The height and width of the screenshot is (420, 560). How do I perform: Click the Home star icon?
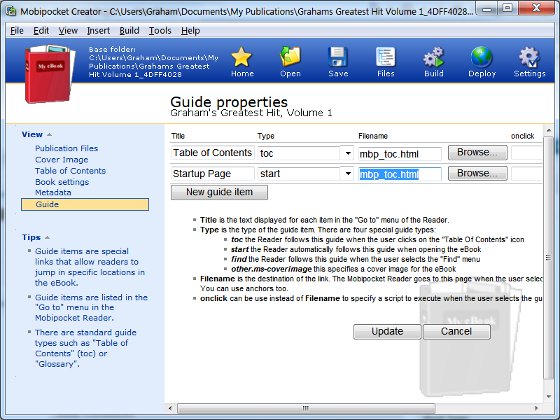[x=242, y=57]
